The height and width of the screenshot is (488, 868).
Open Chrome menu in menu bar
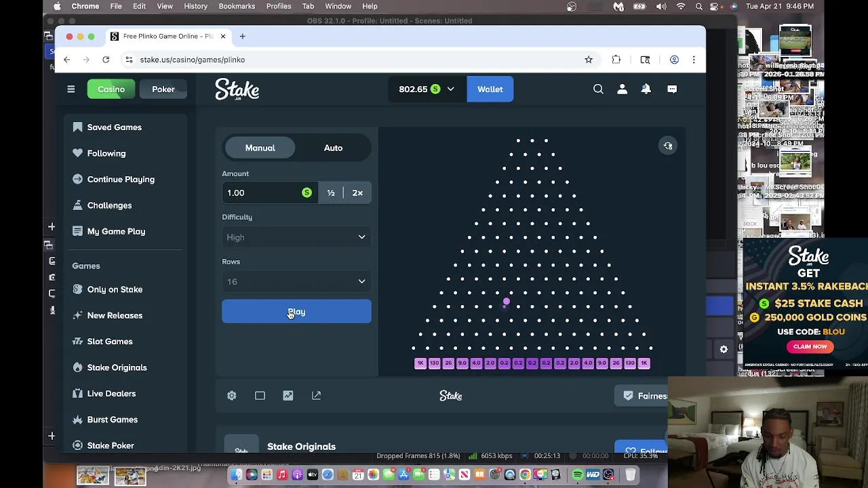pyautogui.click(x=85, y=6)
